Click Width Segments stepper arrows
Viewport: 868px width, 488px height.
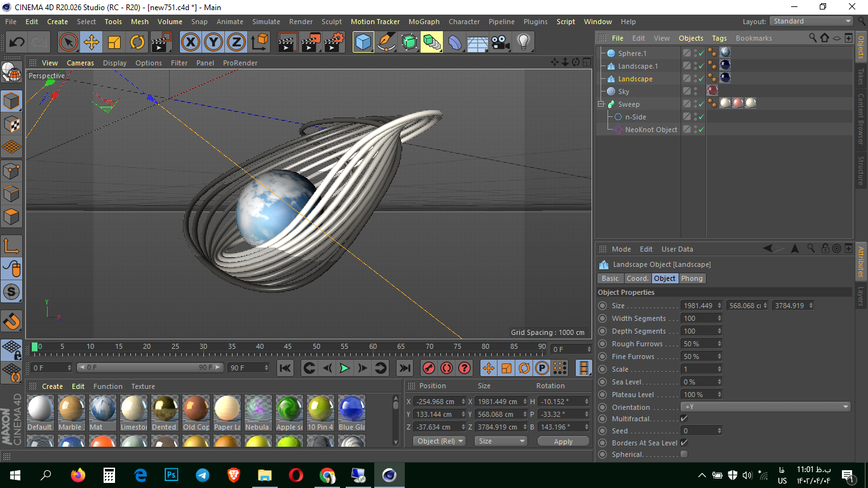click(x=719, y=318)
